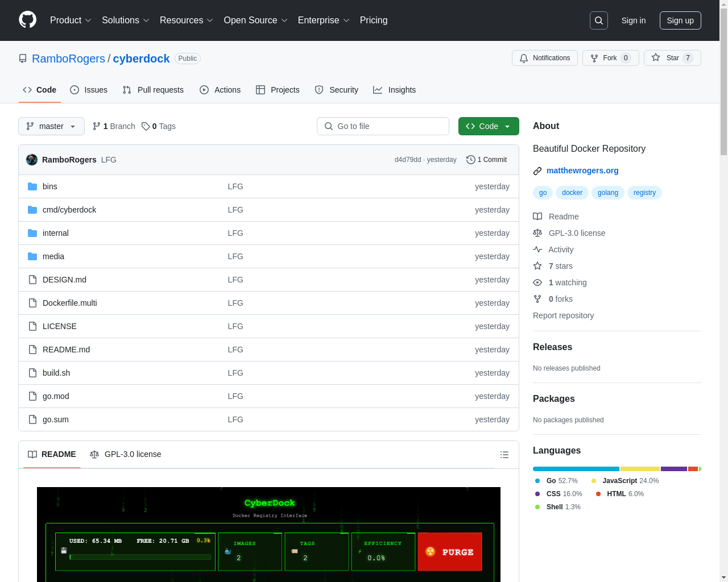Screen dimensions: 728x582
Task: Select the README tab
Action: pyautogui.click(x=52, y=454)
